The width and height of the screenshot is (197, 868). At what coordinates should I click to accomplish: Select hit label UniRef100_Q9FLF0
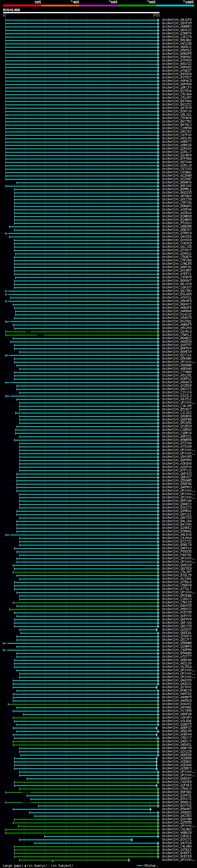pyautogui.click(x=177, y=88)
